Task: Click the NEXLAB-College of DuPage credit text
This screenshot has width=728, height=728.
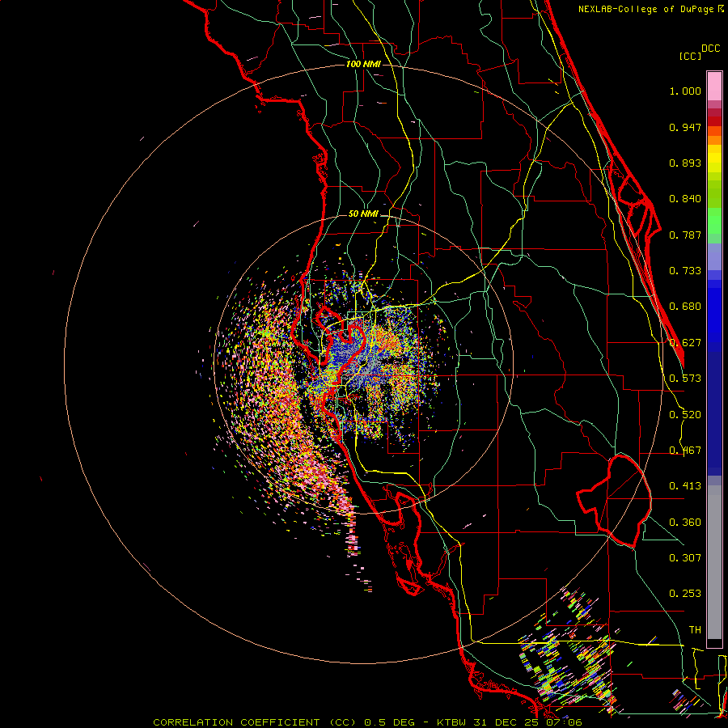Action: tap(650, 9)
